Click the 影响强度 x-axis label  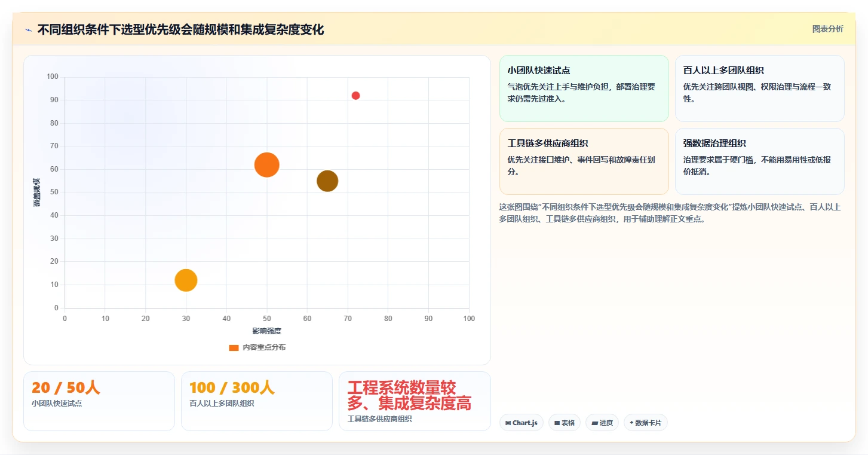click(266, 331)
